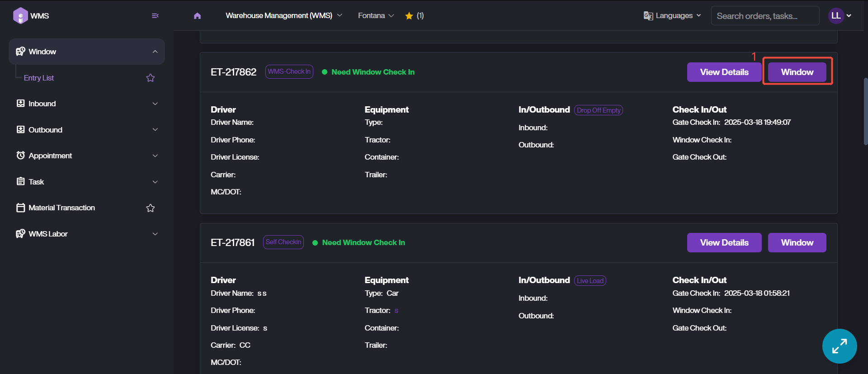The width and height of the screenshot is (868, 374).
Task: Click the Task clipboard icon in sidebar
Action: click(20, 182)
